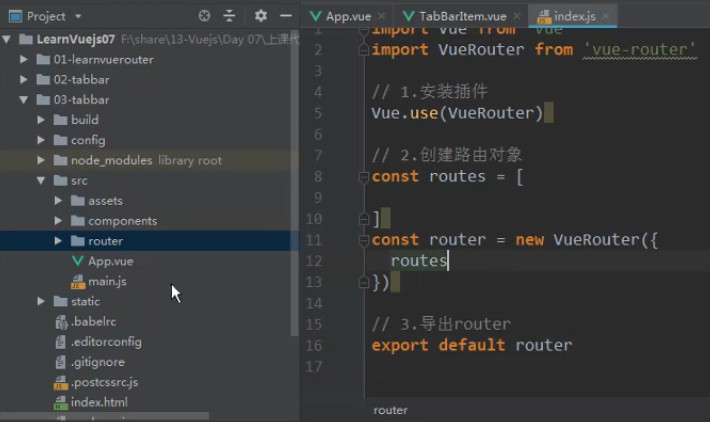Screen dimensions: 710x422
Task: Expand the config folder
Action: (x=41, y=140)
